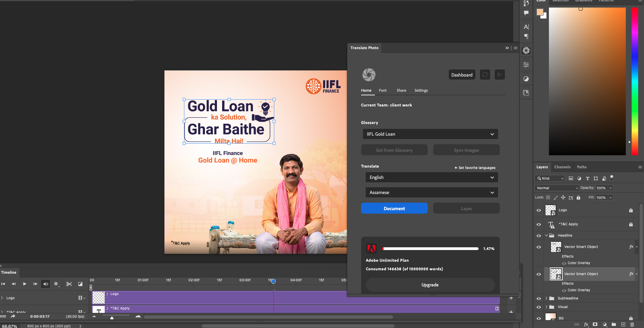Expand the Subheadline layer group
The width and height of the screenshot is (644, 328).
(546, 298)
